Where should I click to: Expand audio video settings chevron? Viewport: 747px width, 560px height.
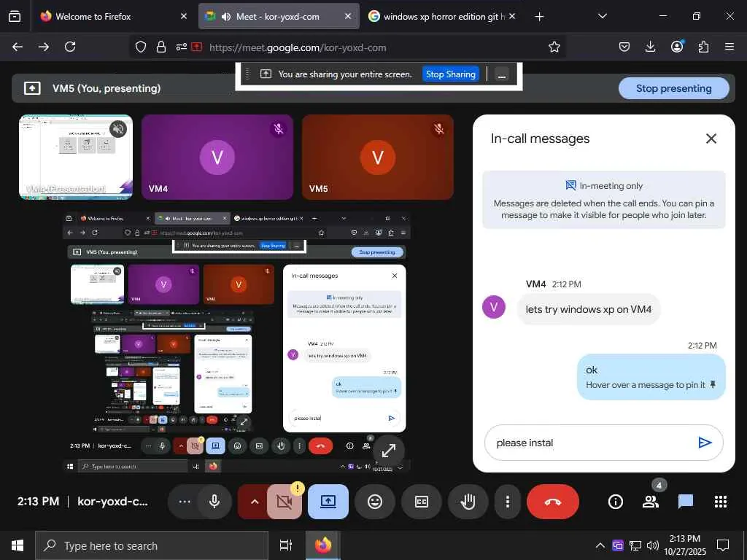[255, 502]
